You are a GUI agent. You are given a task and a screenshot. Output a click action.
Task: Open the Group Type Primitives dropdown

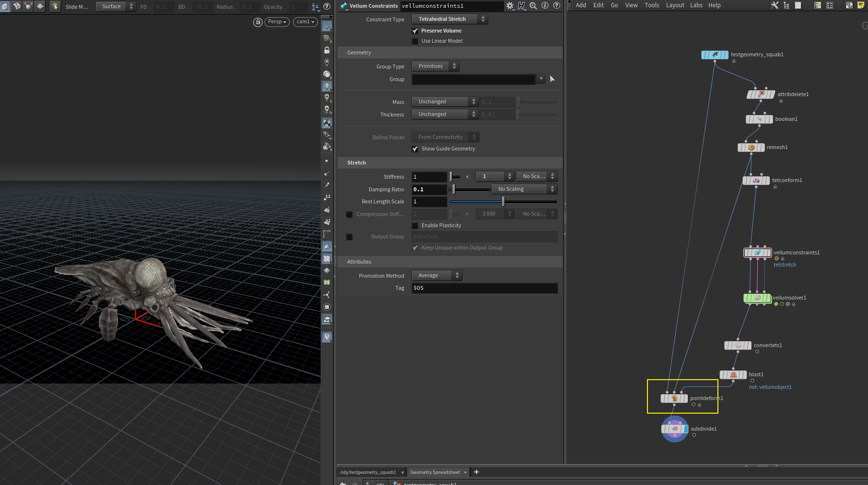tap(435, 67)
